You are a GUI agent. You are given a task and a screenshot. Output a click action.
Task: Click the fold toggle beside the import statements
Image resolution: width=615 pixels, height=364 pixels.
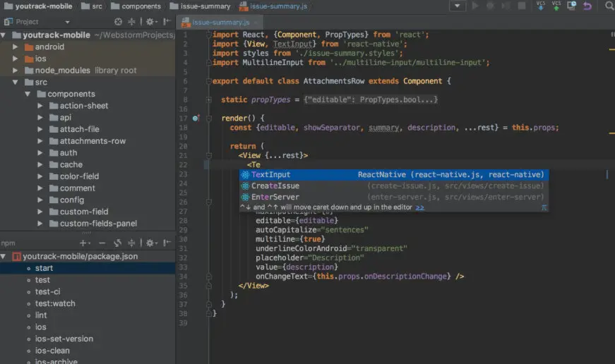point(209,35)
